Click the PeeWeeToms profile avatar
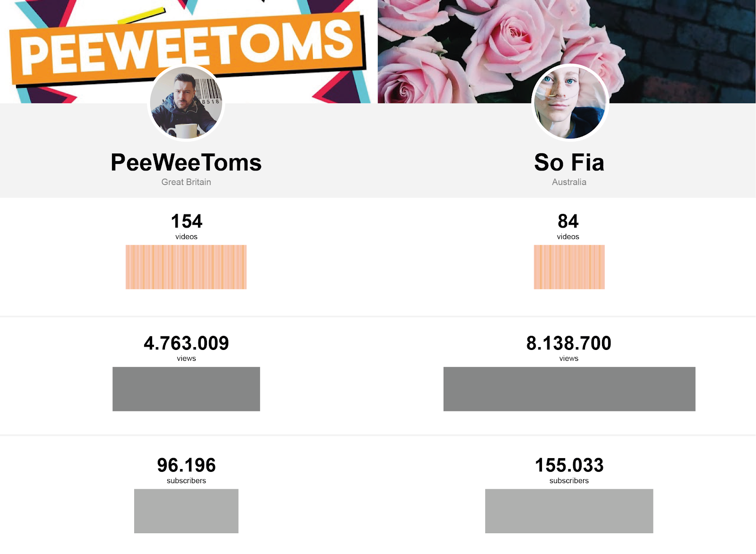Viewport: 756px width, 554px height. pyautogui.click(x=186, y=102)
